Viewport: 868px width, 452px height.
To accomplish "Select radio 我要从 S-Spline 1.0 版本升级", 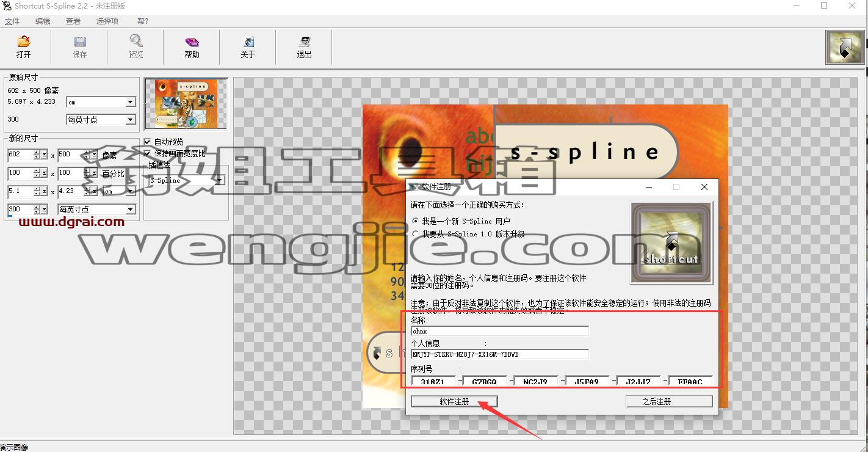I will pyautogui.click(x=416, y=234).
